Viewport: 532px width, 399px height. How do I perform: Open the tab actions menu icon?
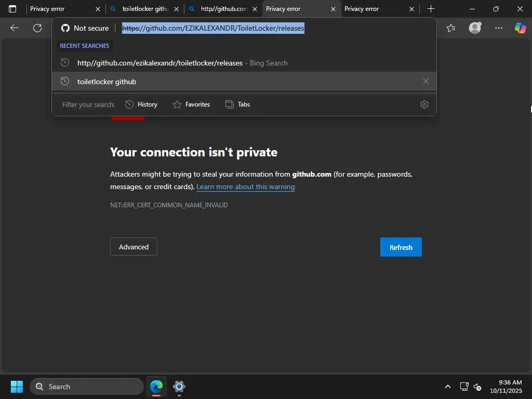[12, 9]
